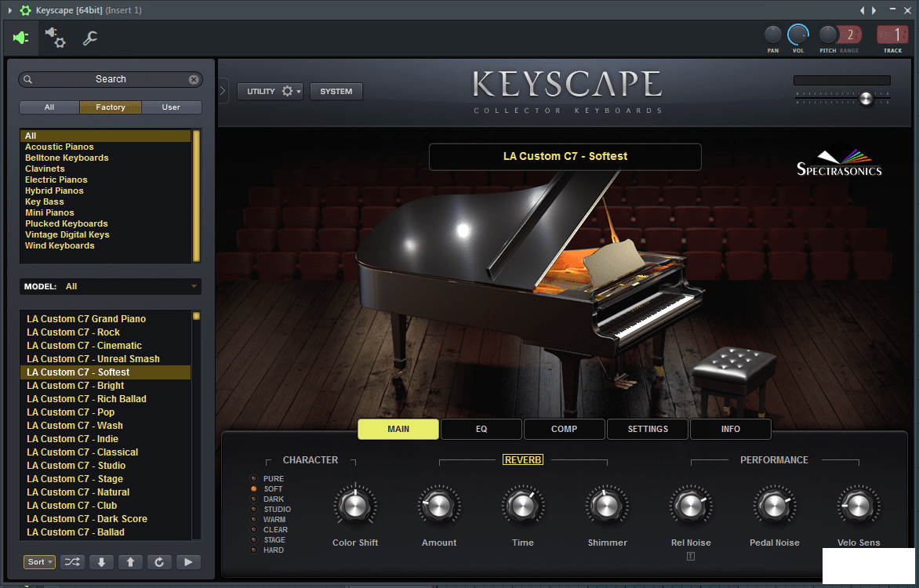Click the gear icon next to Keyscape title

tap(25, 10)
